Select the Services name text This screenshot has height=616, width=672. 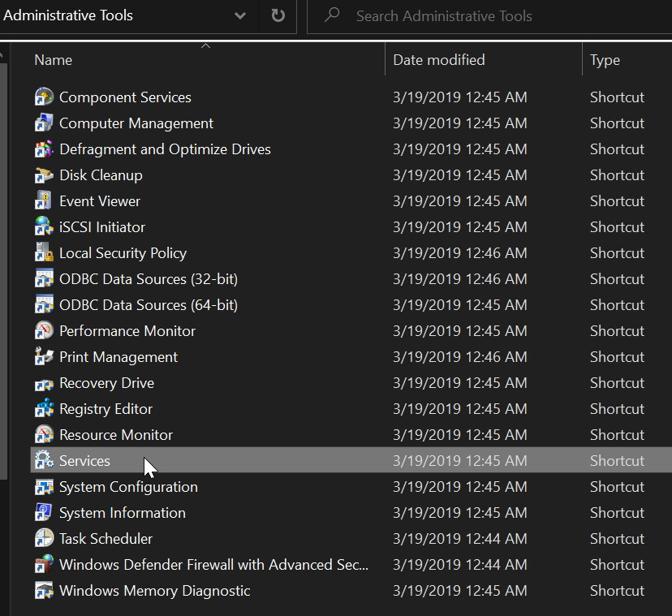[84, 461]
